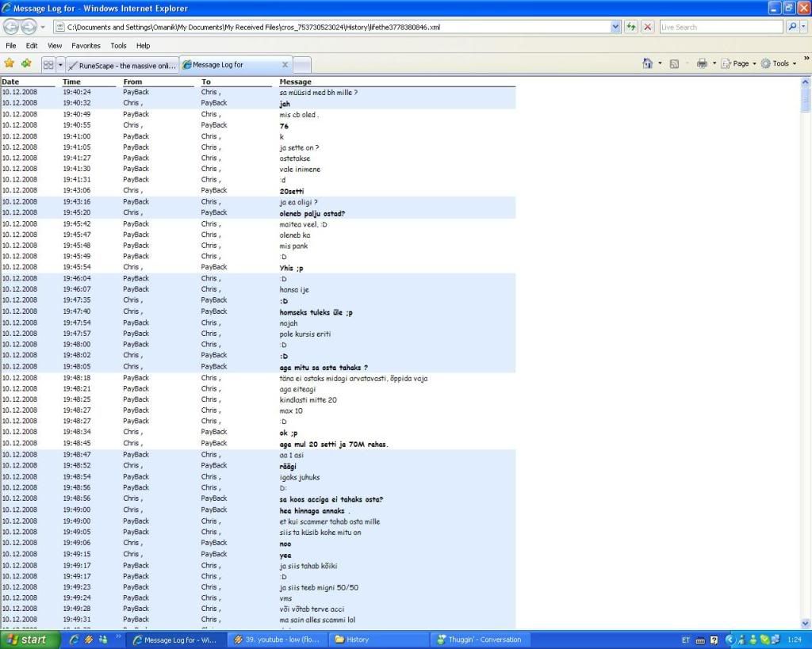Open the Page dropdown menu
The width and height of the screenshot is (812, 649).
739,63
